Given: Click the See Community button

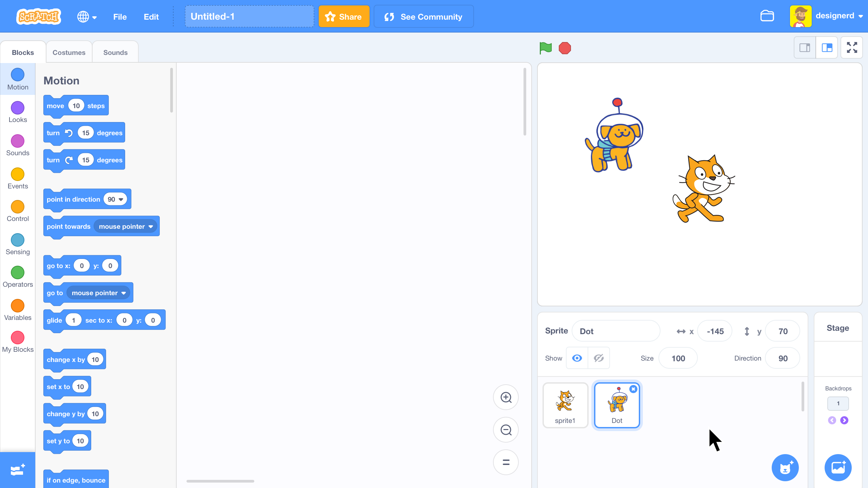Looking at the screenshot, I should click(423, 17).
